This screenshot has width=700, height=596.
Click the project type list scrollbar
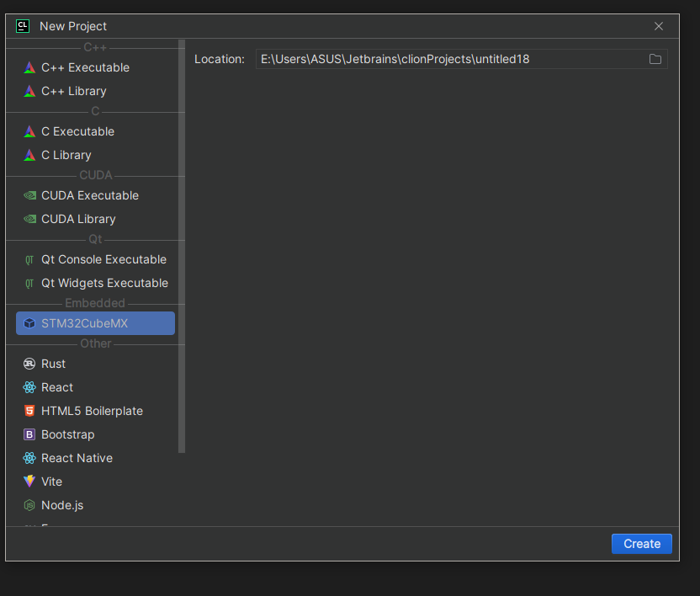(x=181, y=247)
